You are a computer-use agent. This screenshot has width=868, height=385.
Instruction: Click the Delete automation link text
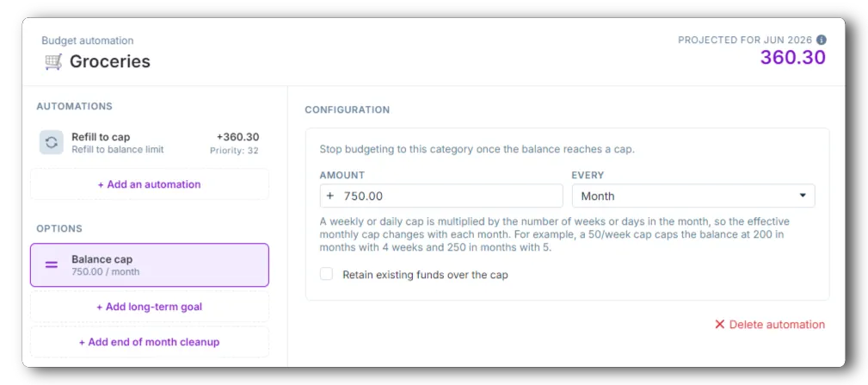coord(777,325)
